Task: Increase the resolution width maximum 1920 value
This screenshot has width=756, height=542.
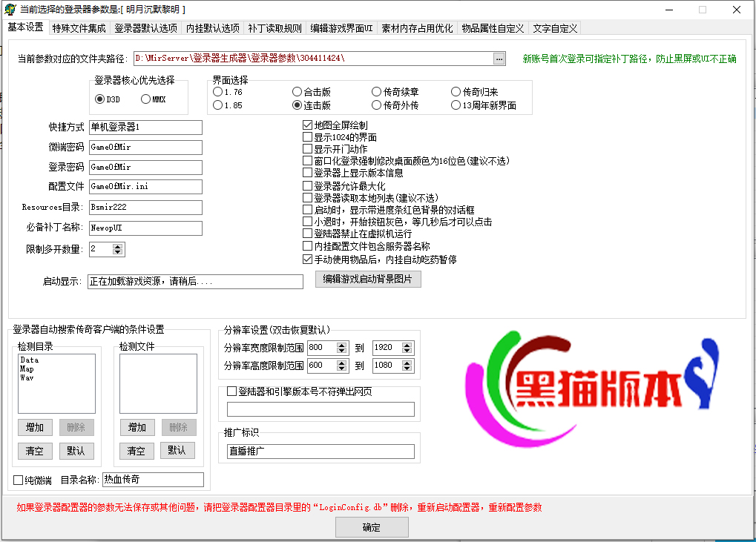Action: [407, 344]
